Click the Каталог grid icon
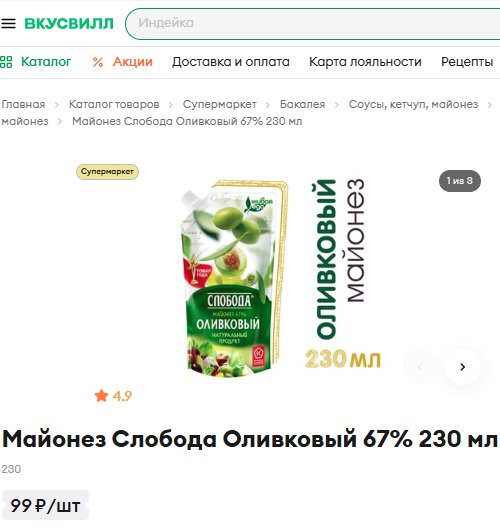The width and height of the screenshot is (500, 529). coord(6,62)
